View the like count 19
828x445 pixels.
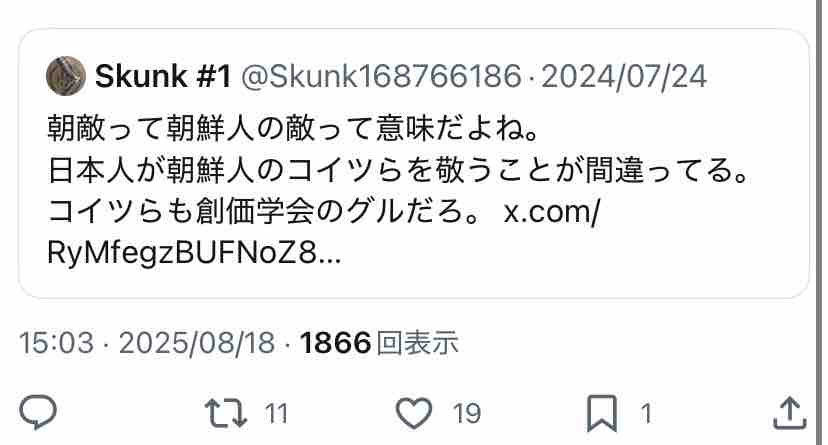tap(467, 413)
